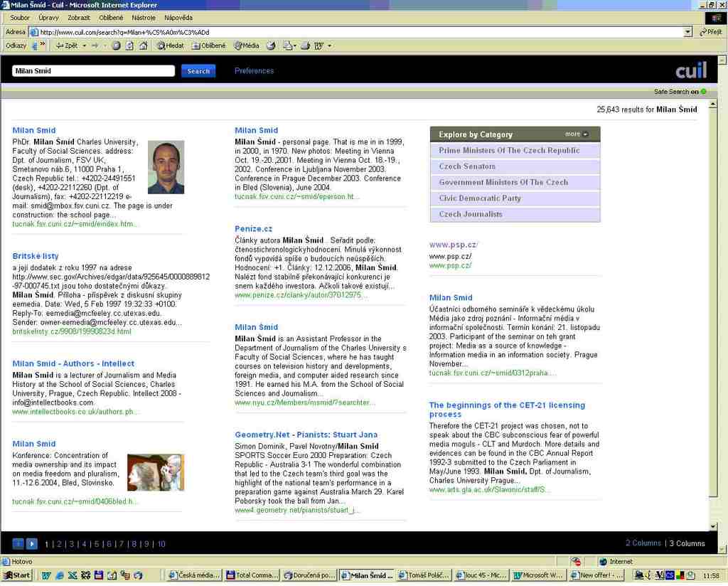Open the Nápověda menu
The image size is (728, 586).
click(x=178, y=18)
